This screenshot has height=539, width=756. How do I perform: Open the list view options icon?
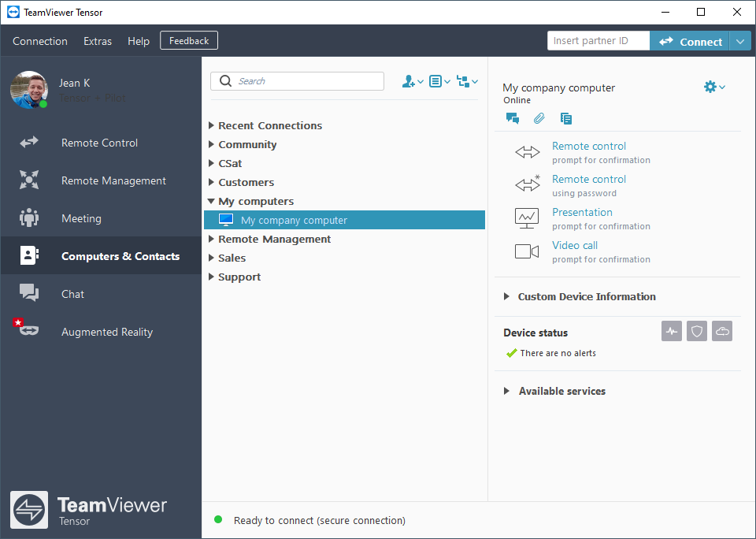click(x=435, y=81)
